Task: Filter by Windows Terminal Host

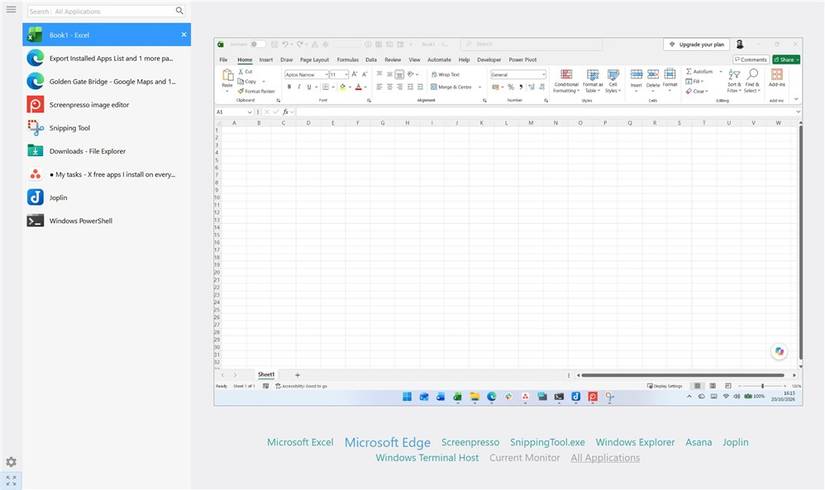Action: tap(427, 457)
